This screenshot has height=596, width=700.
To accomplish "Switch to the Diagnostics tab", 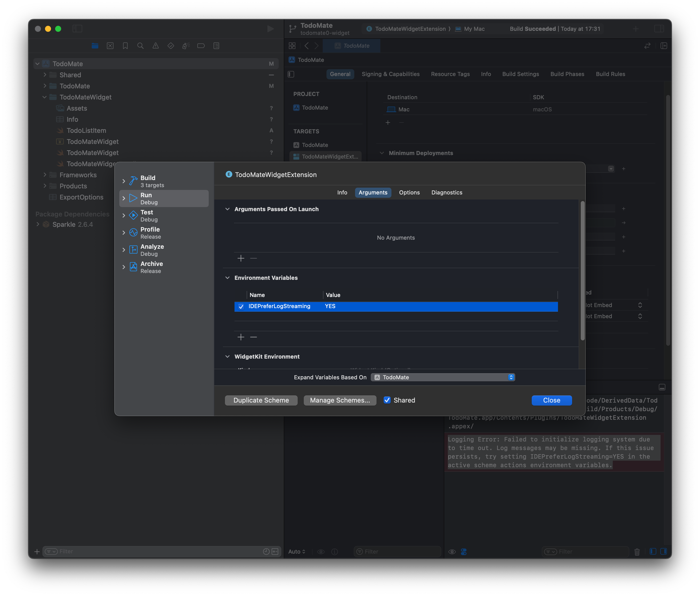I will click(447, 192).
